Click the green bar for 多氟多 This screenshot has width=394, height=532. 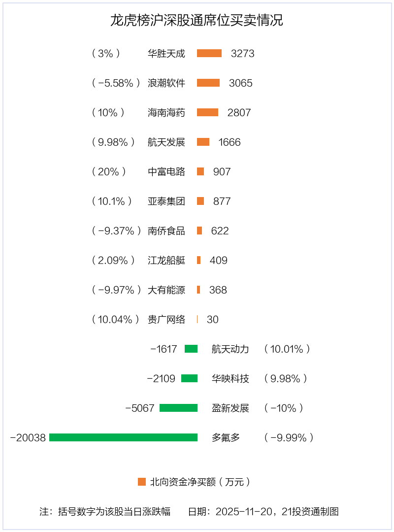coord(123,437)
